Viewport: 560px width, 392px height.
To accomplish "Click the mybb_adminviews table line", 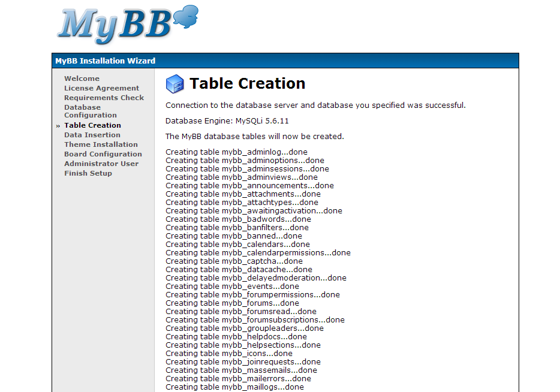I will pos(242,177).
